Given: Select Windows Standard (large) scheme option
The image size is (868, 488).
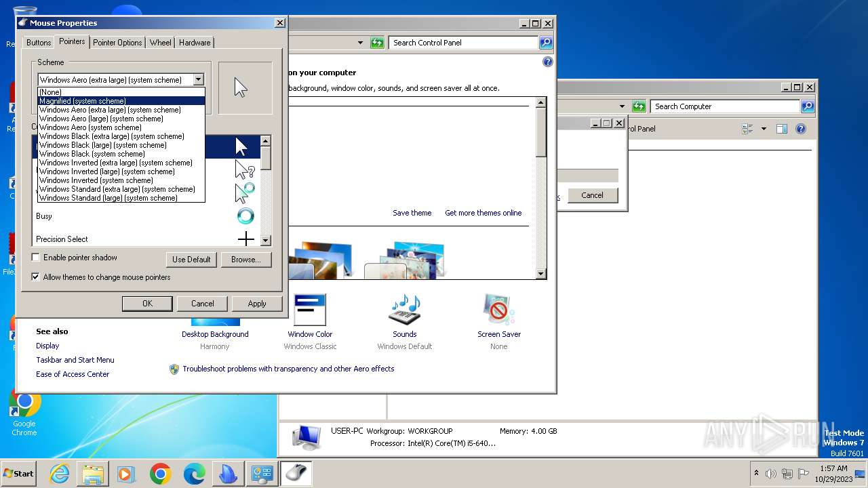Looking at the screenshot, I should click(x=121, y=198).
